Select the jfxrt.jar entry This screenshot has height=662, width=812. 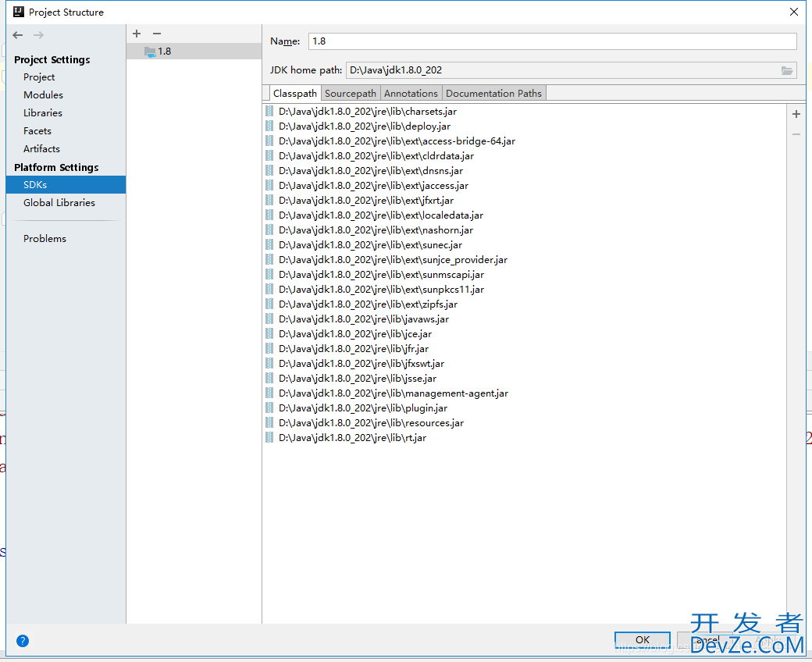366,201
